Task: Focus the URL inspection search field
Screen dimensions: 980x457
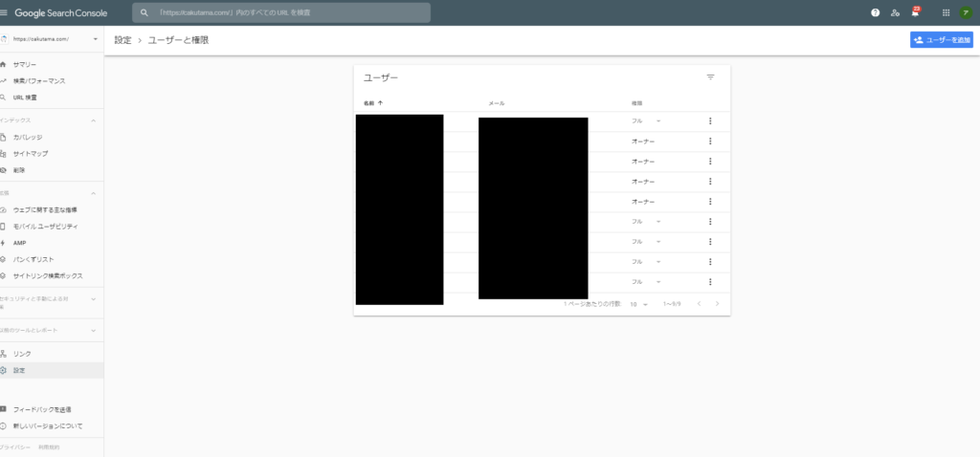Action: pos(281,12)
